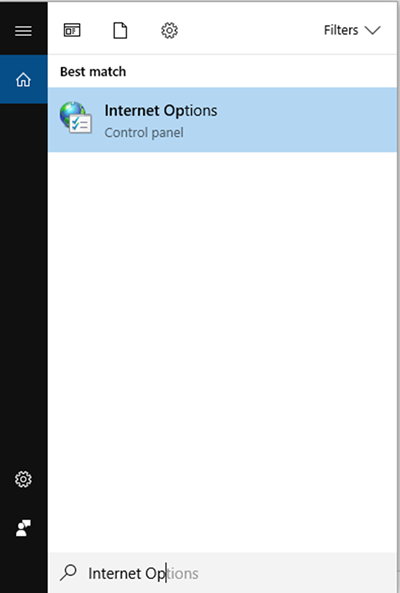This screenshot has height=593, width=400.
Task: Open the Filters dropdown label
Action: (x=341, y=30)
